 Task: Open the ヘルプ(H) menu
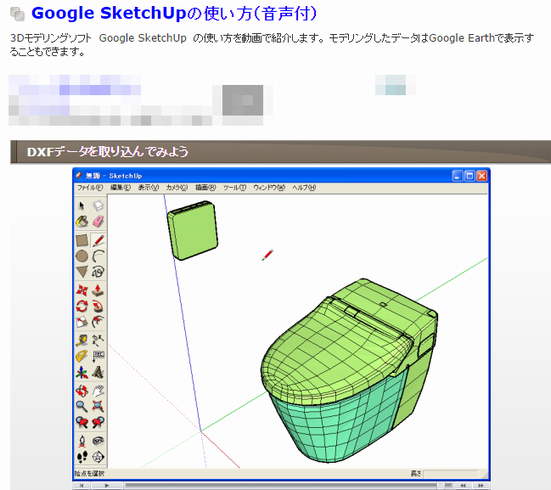pyautogui.click(x=304, y=188)
